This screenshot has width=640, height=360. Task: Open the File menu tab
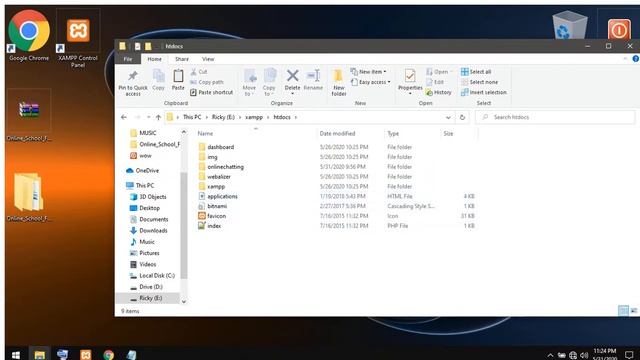pos(128,59)
